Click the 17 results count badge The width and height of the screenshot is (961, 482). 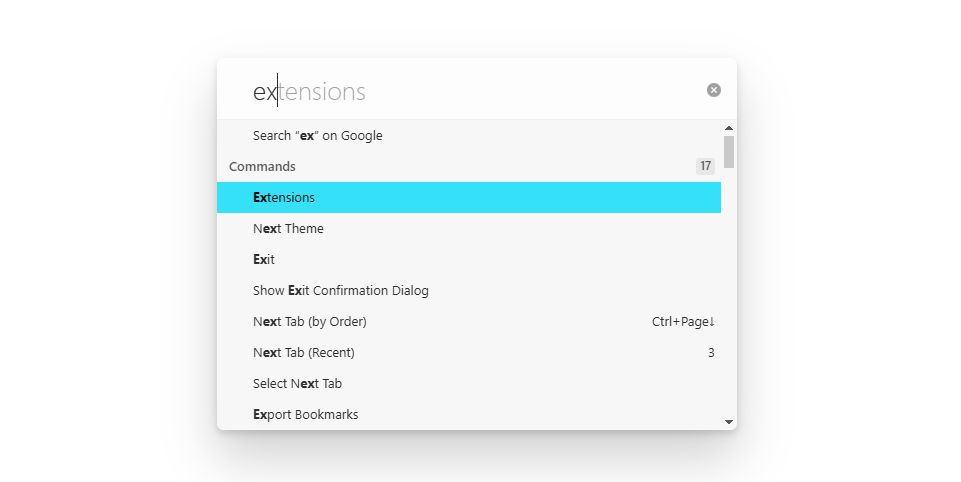[705, 167]
